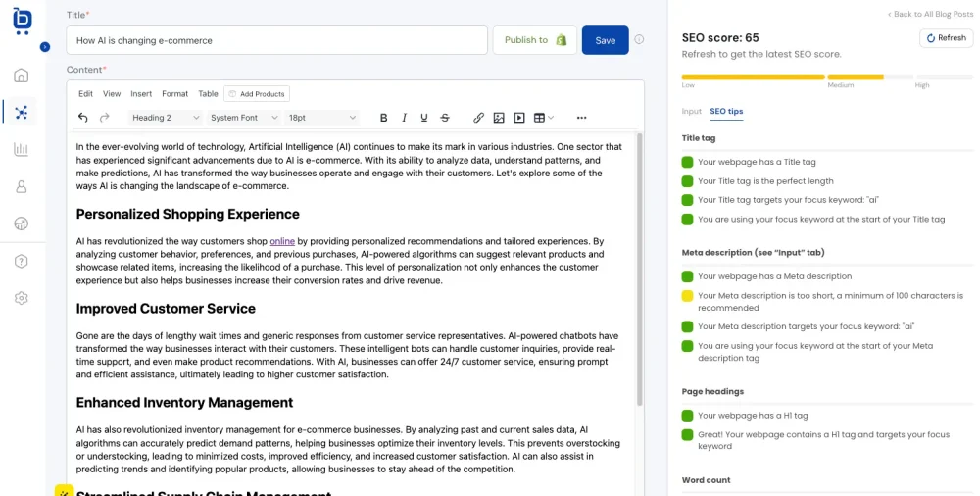Click the 'Page headings' section label

[713, 391]
